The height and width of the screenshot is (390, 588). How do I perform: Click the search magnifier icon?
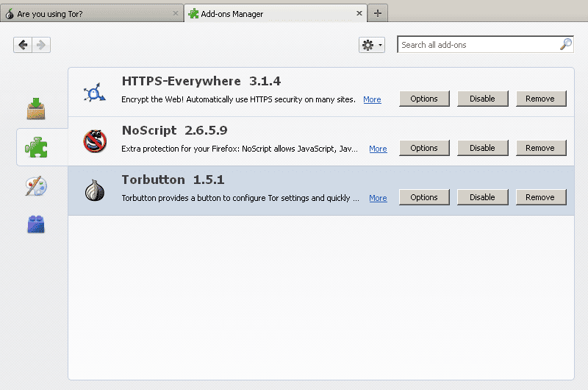(x=565, y=45)
